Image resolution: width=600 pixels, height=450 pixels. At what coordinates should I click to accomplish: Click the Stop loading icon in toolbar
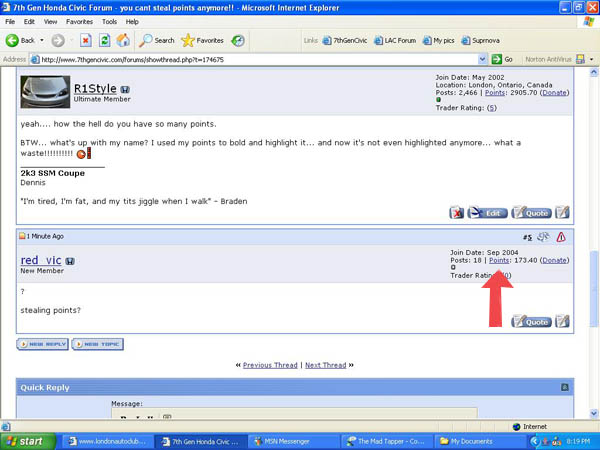coord(85,40)
